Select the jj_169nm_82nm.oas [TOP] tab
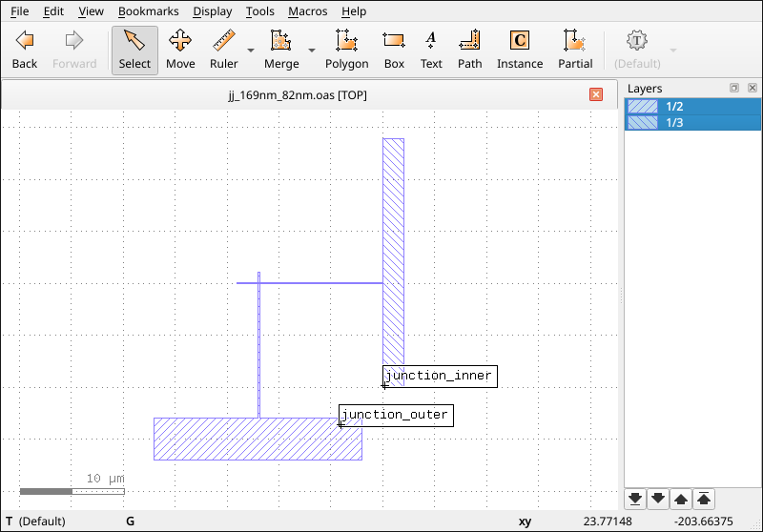 click(x=298, y=94)
